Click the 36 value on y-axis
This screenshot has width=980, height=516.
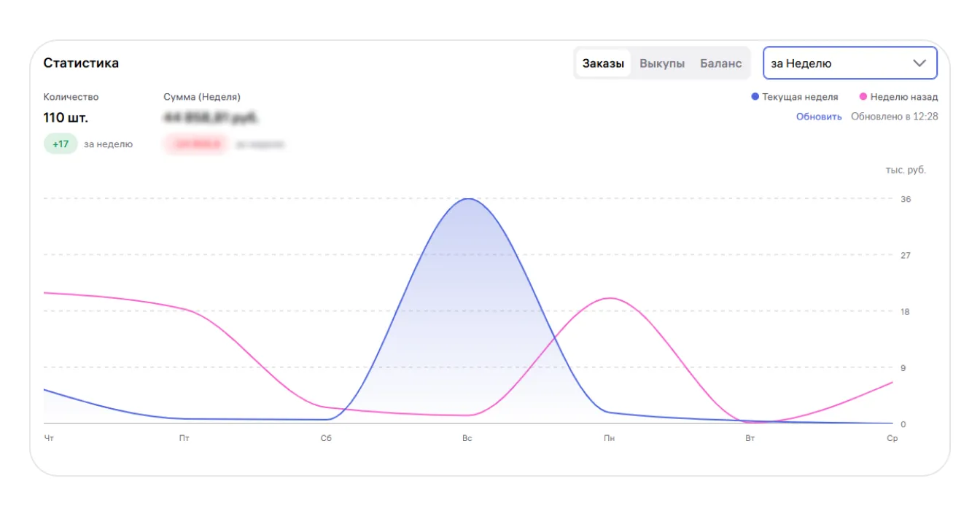point(906,199)
